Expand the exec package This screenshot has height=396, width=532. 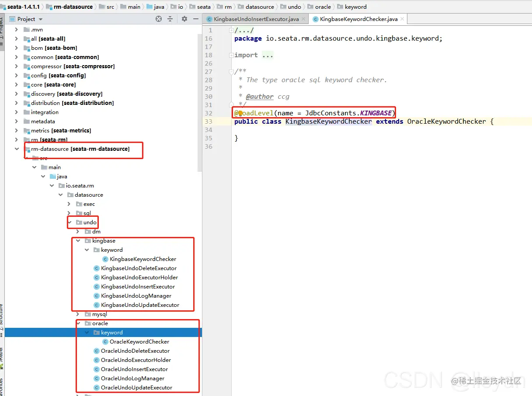(69, 204)
